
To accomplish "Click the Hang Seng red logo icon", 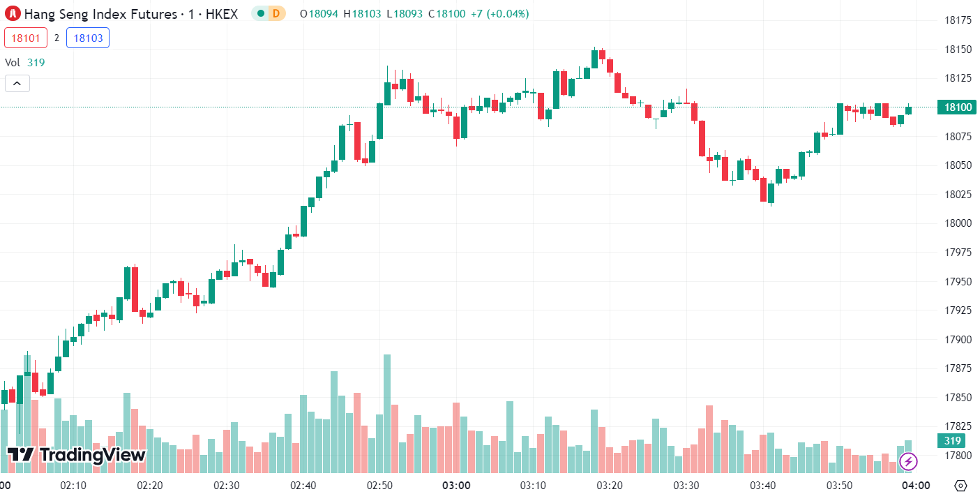I will pos(13,13).
